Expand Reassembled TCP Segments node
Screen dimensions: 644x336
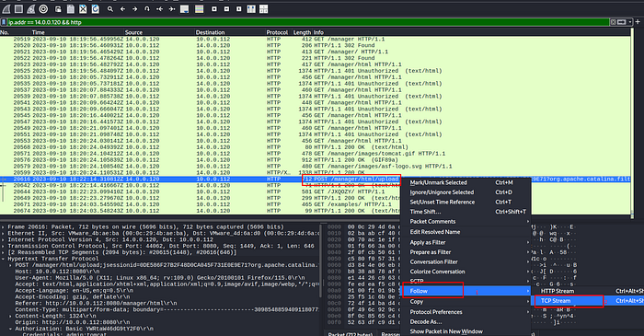(4, 252)
